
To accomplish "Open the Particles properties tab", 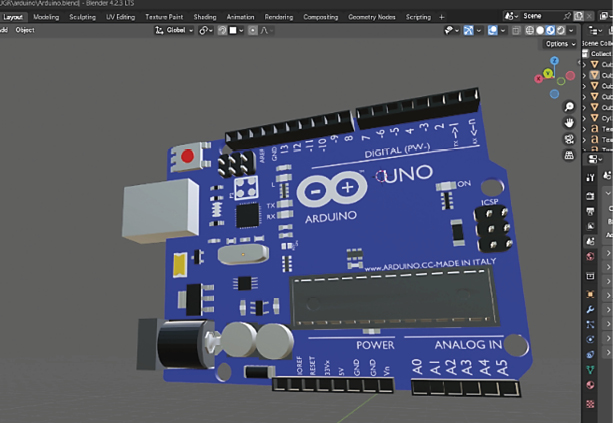I will [590, 324].
